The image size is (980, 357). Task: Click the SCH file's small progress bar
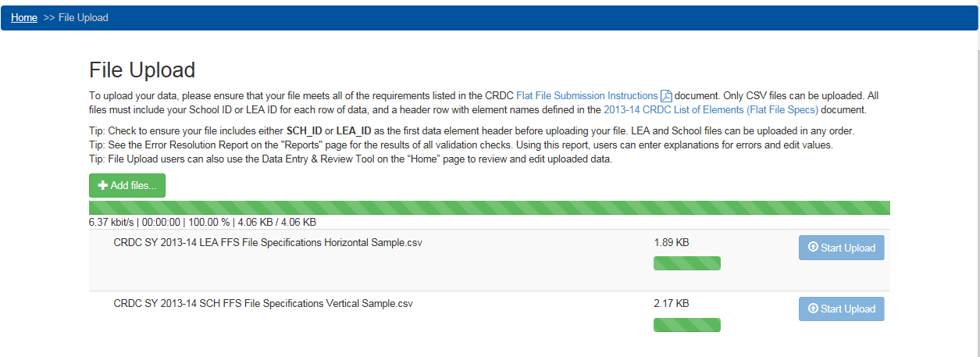point(686,325)
